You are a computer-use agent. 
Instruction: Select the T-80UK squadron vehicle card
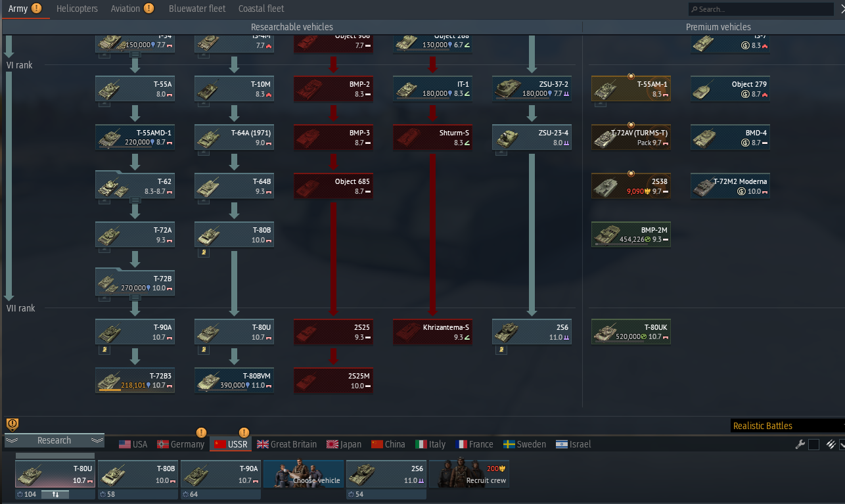[x=631, y=332]
